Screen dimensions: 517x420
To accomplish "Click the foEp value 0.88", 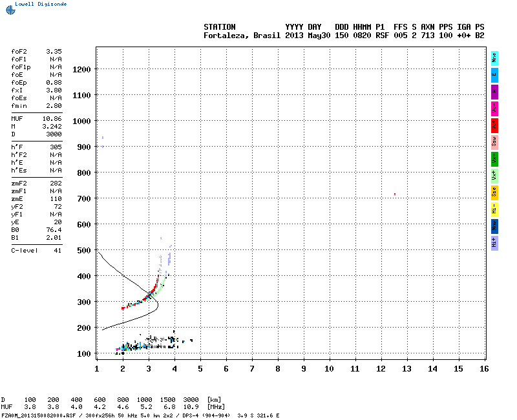I will click(54, 83).
